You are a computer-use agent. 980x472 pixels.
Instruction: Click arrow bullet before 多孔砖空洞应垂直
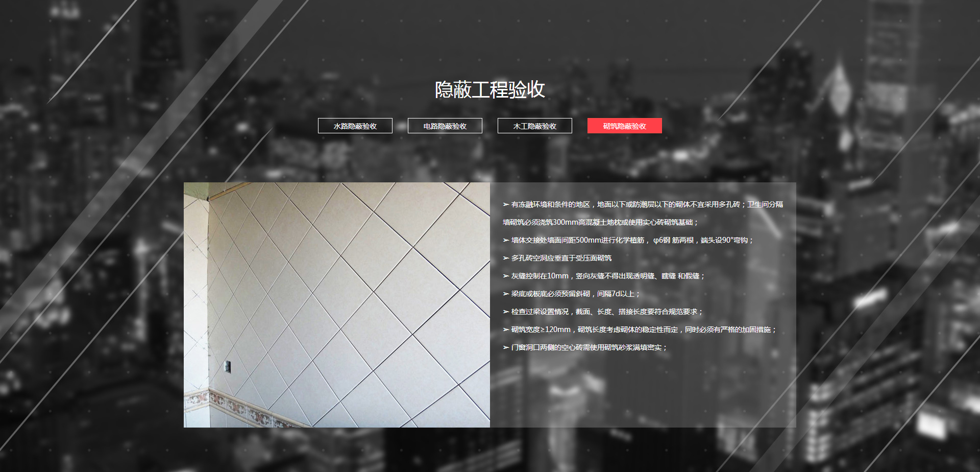(x=506, y=258)
